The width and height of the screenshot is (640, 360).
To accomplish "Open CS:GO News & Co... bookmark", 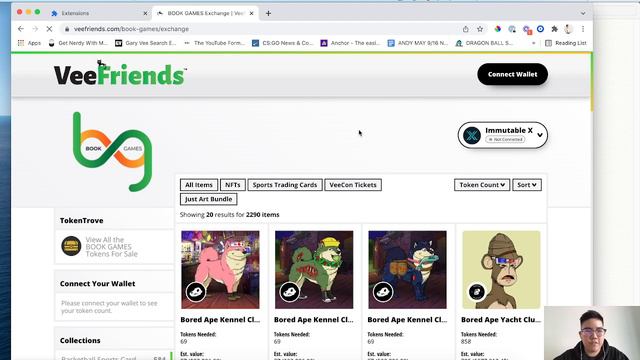I will 282,43.
